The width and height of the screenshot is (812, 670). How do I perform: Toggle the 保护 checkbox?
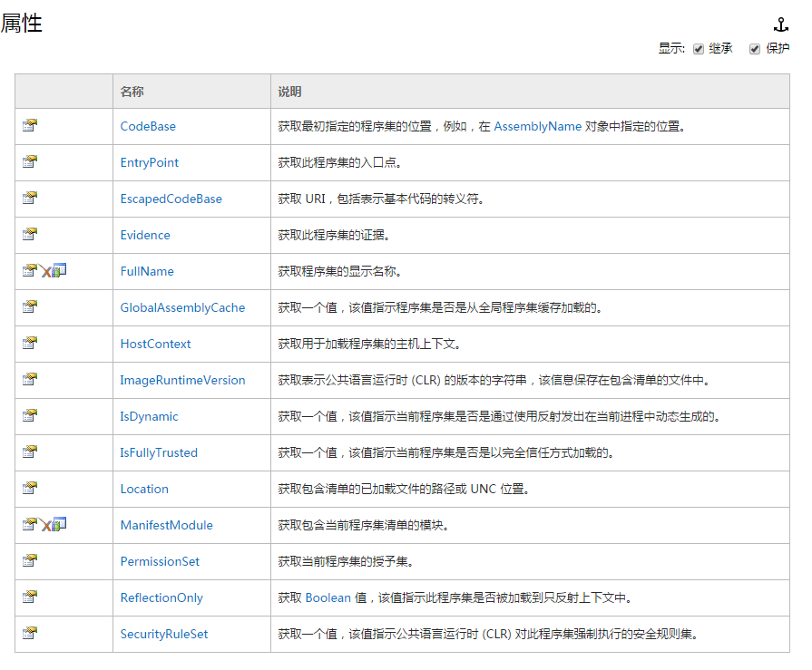(x=755, y=49)
